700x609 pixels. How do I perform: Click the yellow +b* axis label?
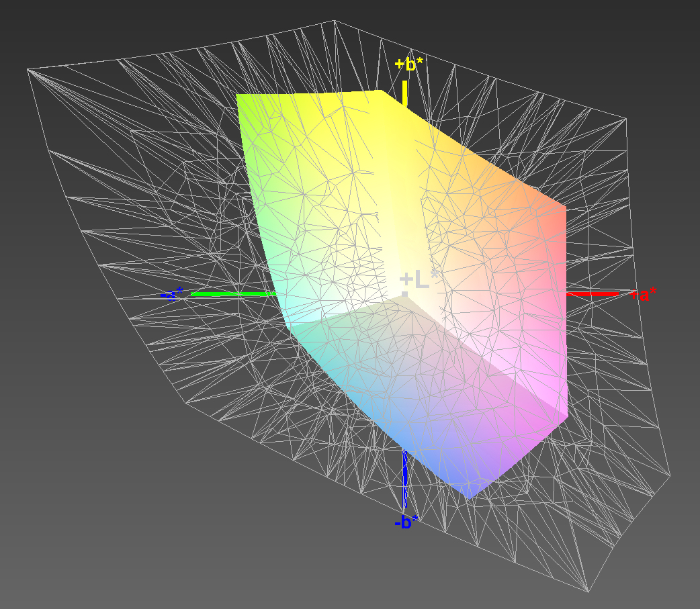point(408,64)
